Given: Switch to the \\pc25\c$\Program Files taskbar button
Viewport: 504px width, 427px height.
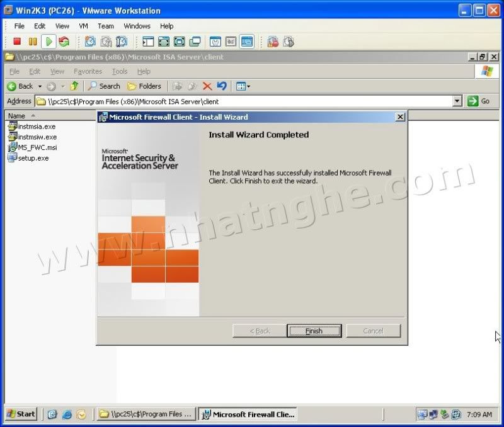Looking at the screenshot, I should 146,414.
